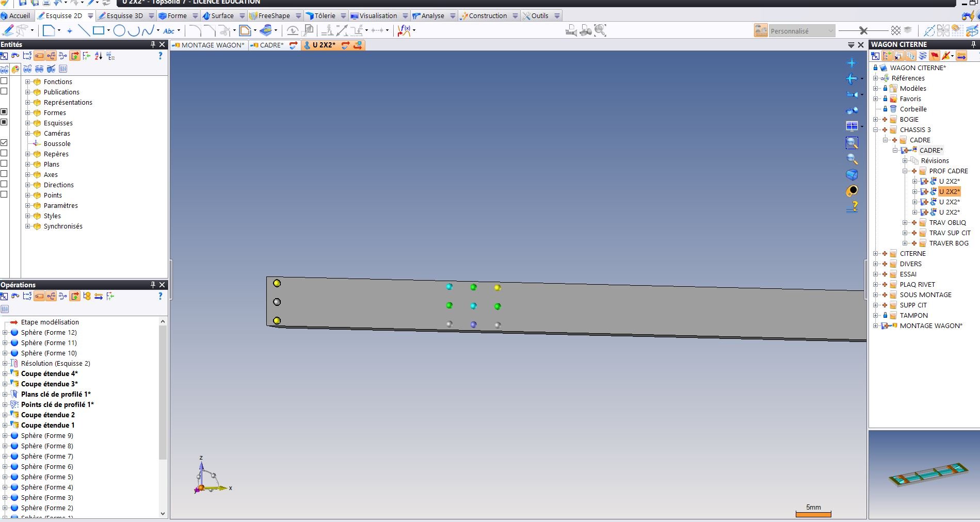Viewport: 980px width, 522px height.
Task: Toggle the Fonctions visibility checkbox
Action: [x=4, y=81]
